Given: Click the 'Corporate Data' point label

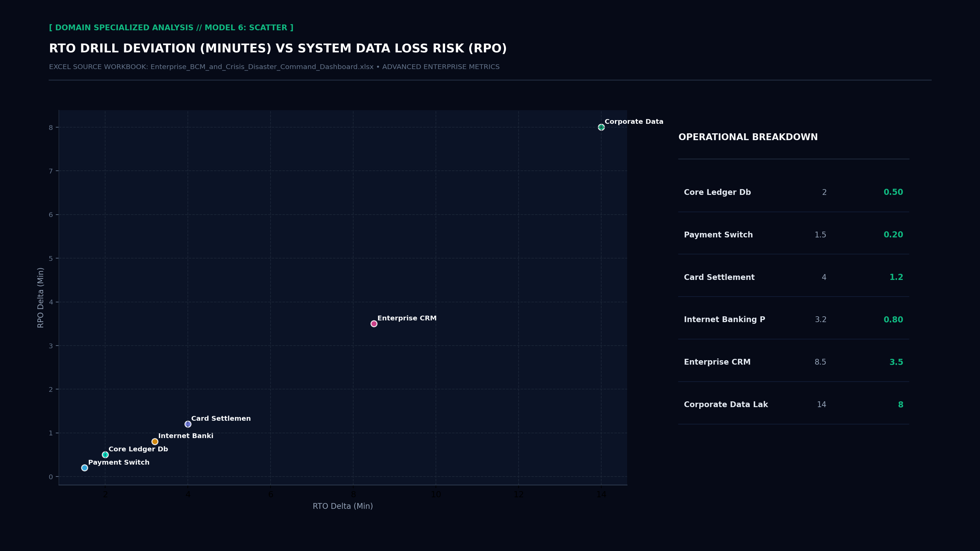Looking at the screenshot, I should tap(634, 122).
